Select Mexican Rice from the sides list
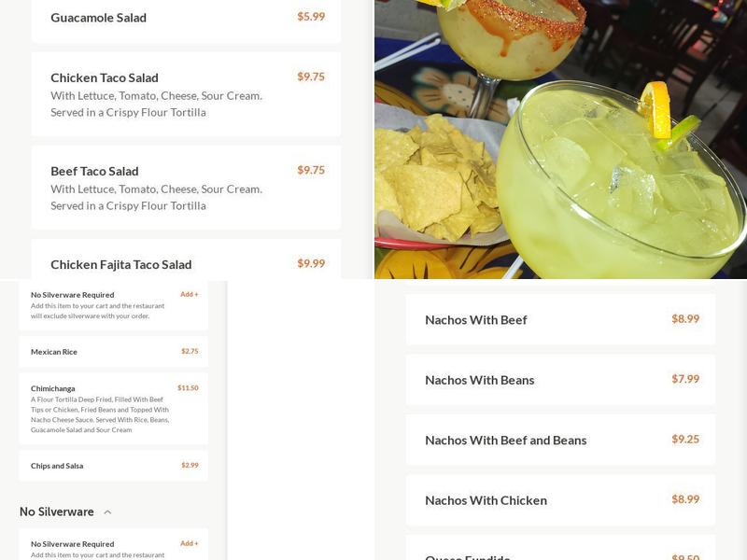Image resolution: width=747 pixels, height=560 pixels. [56, 352]
